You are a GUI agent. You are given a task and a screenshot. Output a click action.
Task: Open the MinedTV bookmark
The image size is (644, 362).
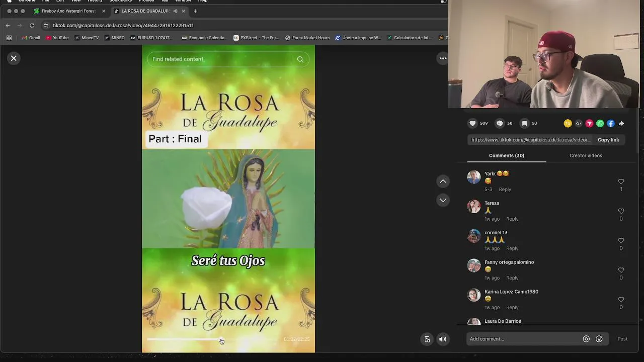point(87,38)
